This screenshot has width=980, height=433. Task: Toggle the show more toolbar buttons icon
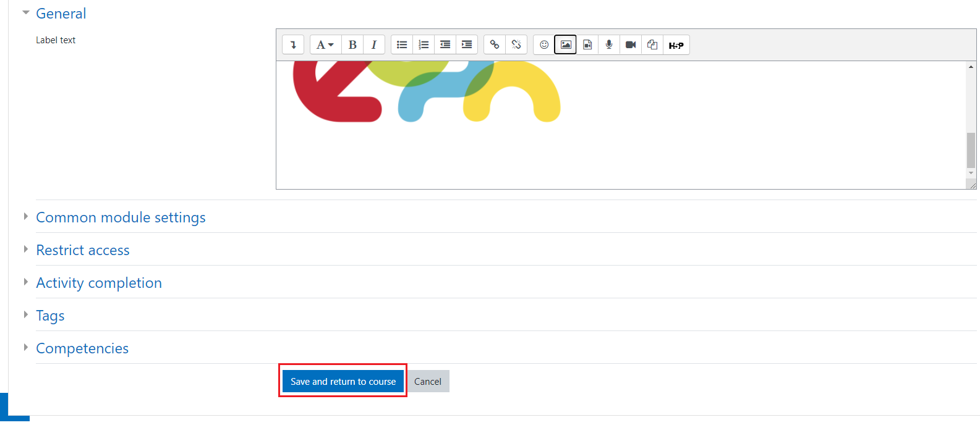(x=293, y=44)
